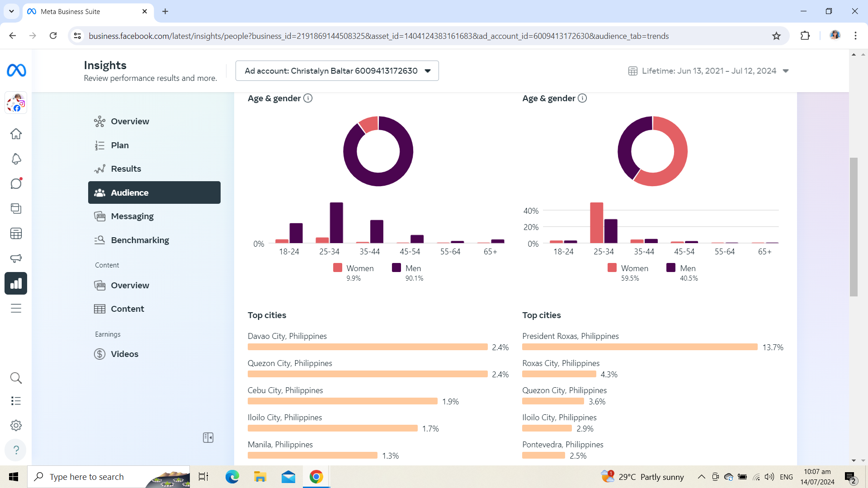This screenshot has height=488, width=868.
Task: Click Men legend swatch in left chart
Action: [396, 267]
